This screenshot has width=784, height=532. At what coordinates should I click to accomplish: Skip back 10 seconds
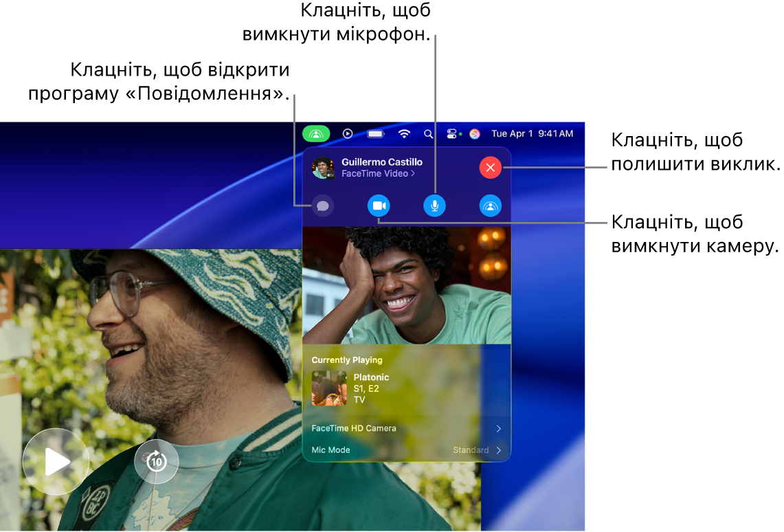click(x=157, y=461)
